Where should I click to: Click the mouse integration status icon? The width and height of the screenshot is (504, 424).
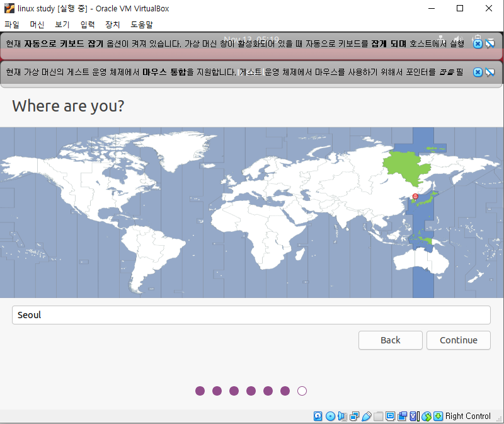point(427,416)
